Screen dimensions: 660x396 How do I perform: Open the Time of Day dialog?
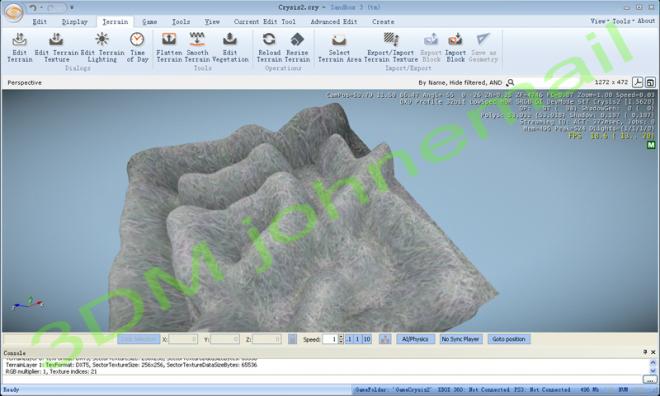(137, 48)
